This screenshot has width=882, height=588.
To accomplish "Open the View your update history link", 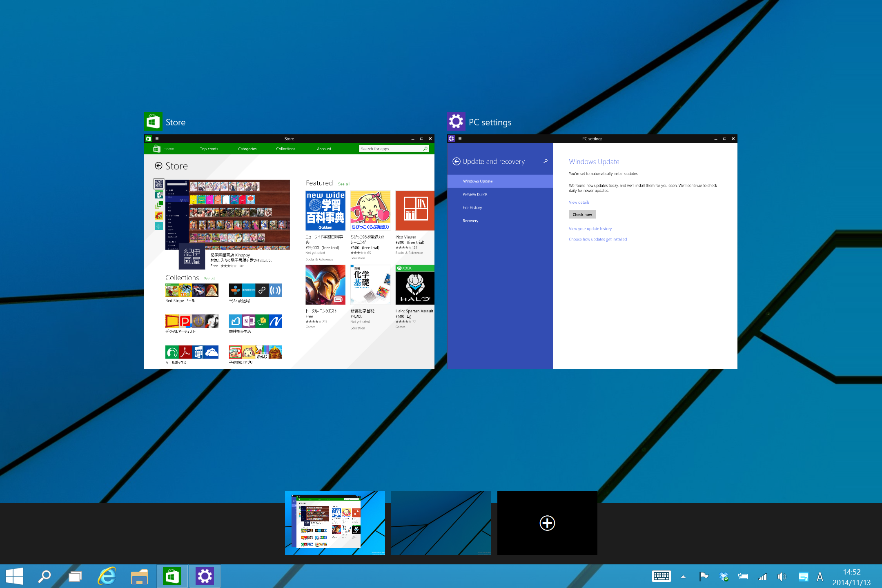I will (x=590, y=229).
